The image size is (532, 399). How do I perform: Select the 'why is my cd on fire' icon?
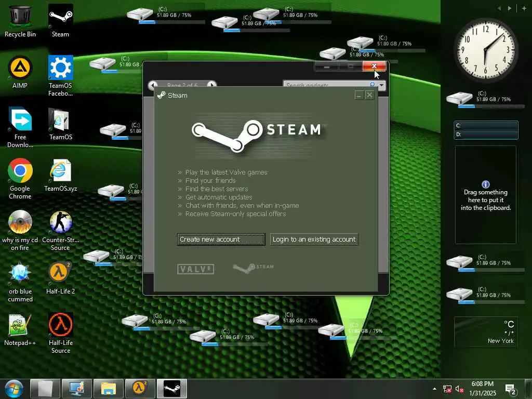click(x=20, y=230)
